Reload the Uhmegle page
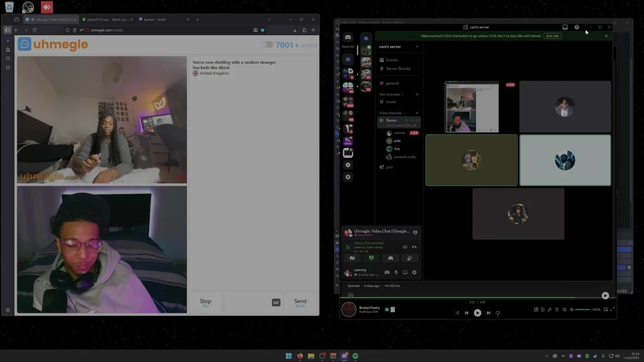Viewport: 644px width, 362px height. [x=35, y=30]
